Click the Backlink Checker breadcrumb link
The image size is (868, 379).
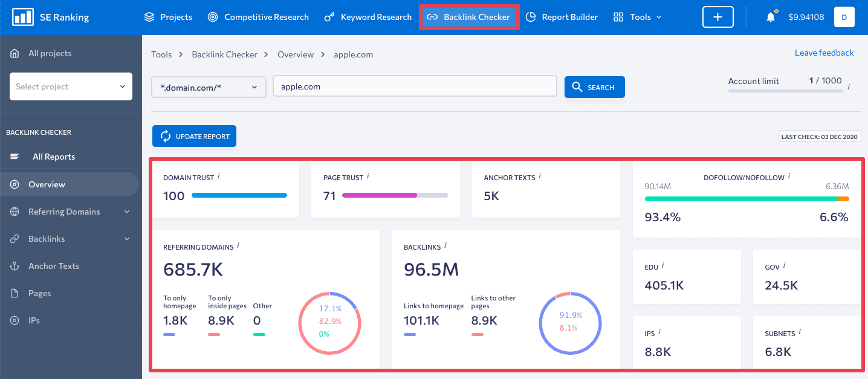click(x=225, y=54)
